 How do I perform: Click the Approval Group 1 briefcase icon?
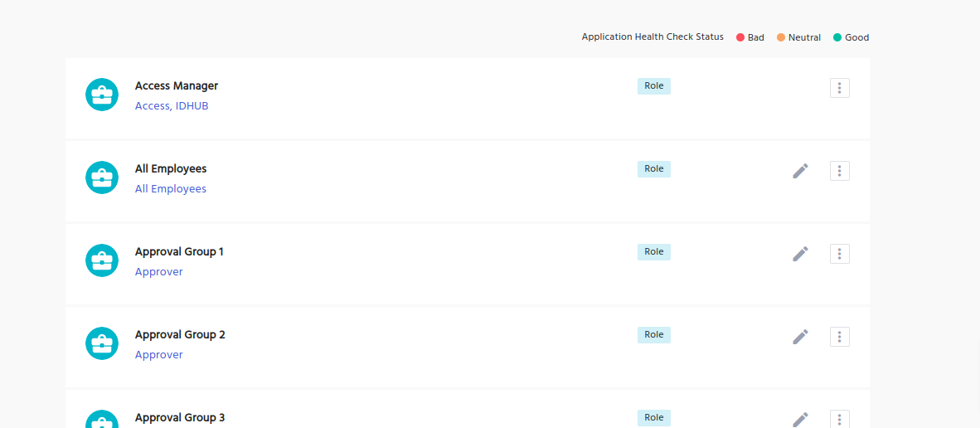(x=102, y=260)
